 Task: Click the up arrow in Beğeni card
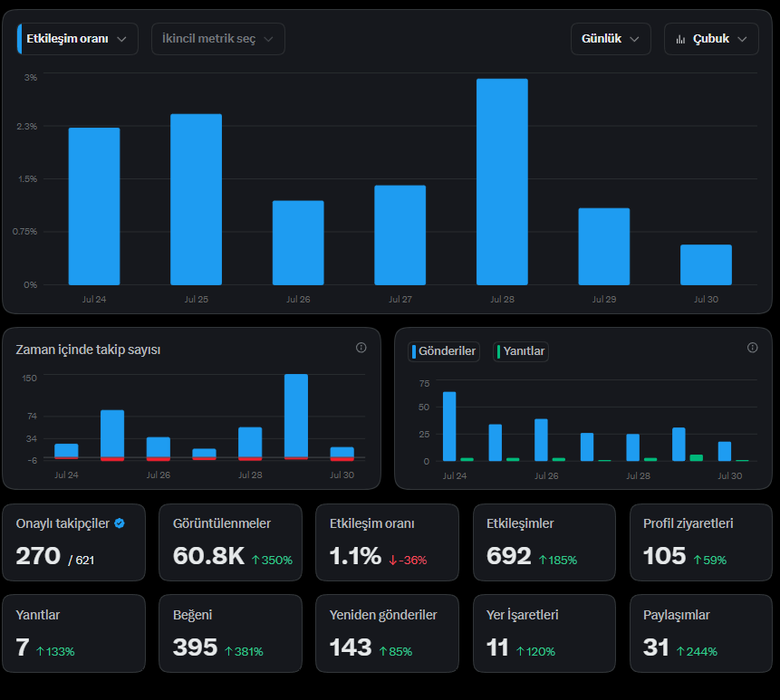tap(229, 651)
